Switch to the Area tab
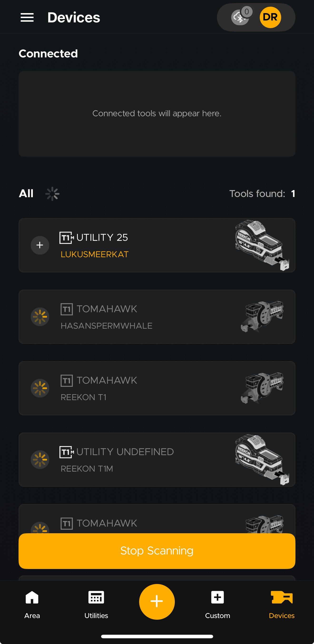Screen dimensions: 314x644 click(x=32, y=604)
